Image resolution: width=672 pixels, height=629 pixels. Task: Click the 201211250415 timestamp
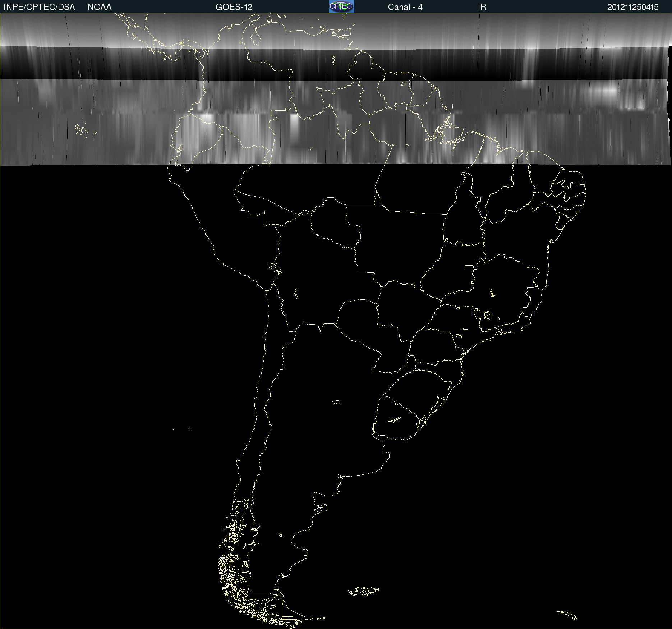point(633,7)
